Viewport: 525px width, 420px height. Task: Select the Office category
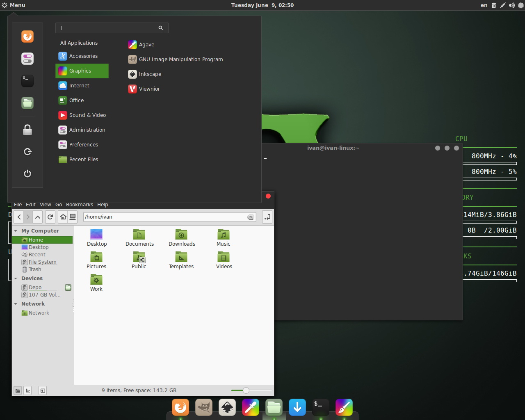click(x=82, y=100)
